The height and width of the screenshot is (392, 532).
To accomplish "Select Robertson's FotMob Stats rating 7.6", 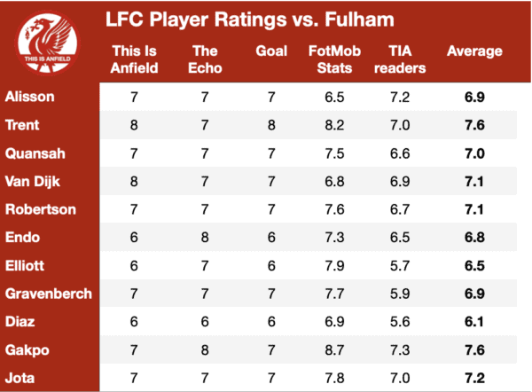I will point(334,209).
